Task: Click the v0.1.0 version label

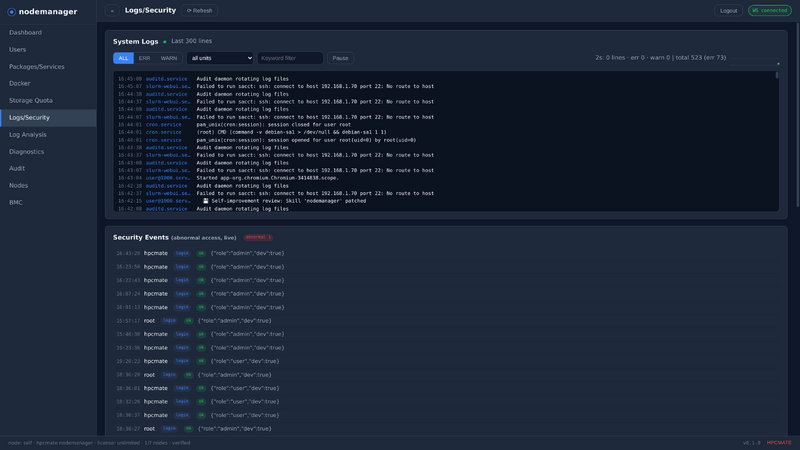Action: tap(752, 443)
